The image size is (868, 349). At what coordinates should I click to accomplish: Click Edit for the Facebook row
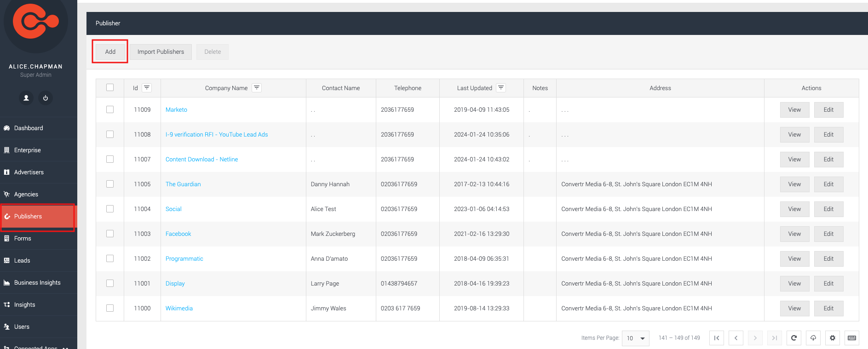coord(828,234)
